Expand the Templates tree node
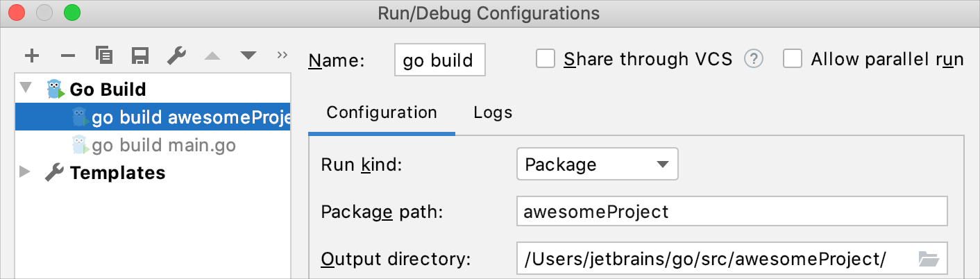 (26, 172)
